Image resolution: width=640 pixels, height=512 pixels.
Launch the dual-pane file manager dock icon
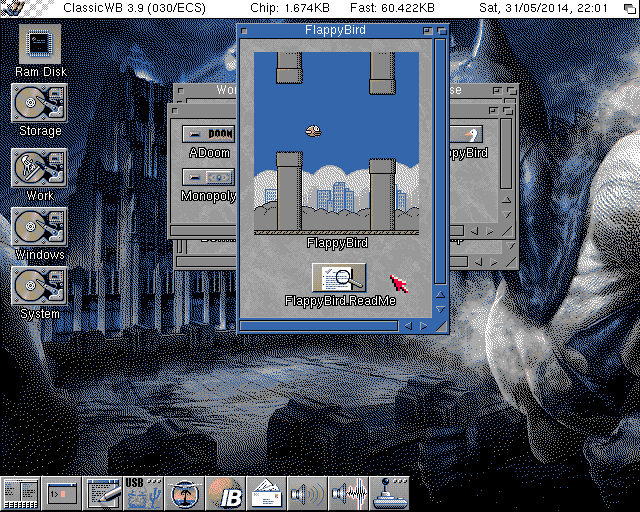[20, 493]
